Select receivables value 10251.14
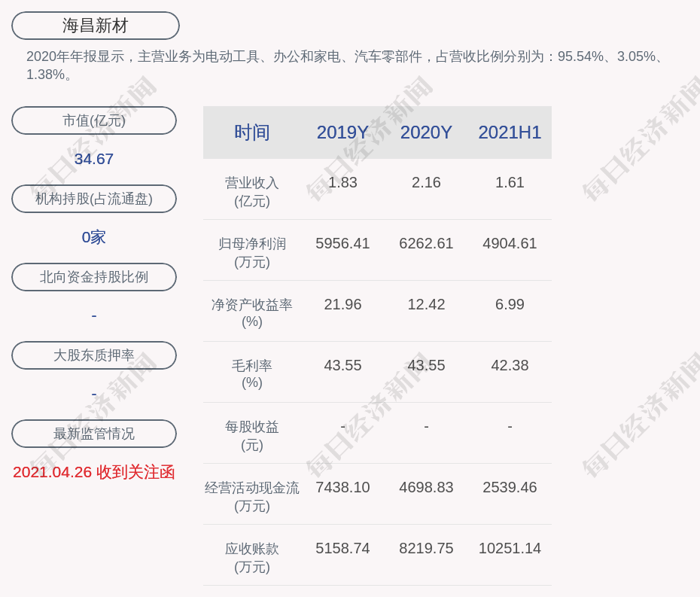This screenshot has height=597, width=700. click(510, 548)
